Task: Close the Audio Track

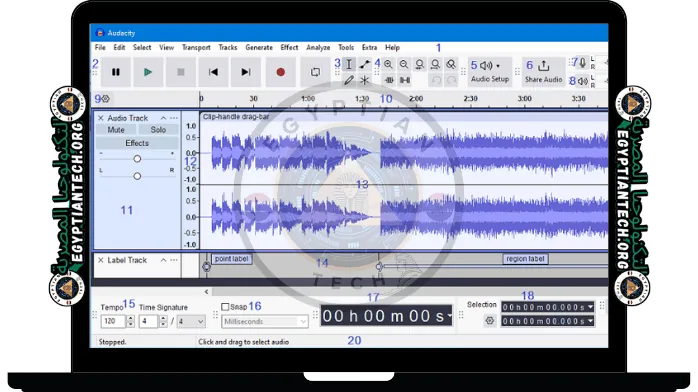Action: coord(101,118)
